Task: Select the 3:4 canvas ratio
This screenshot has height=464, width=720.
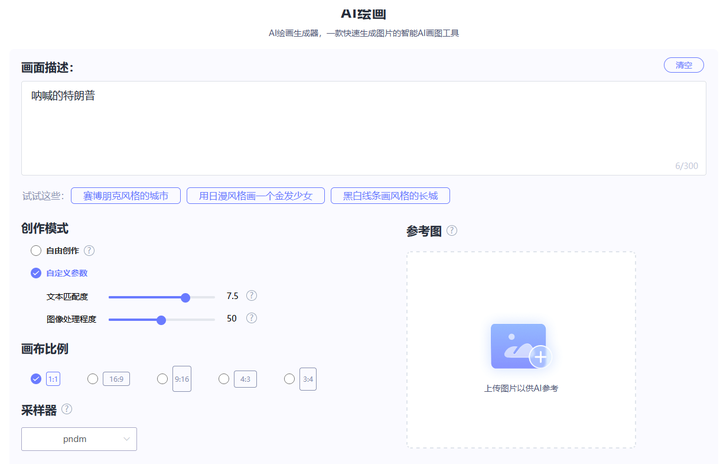Action: tap(289, 379)
